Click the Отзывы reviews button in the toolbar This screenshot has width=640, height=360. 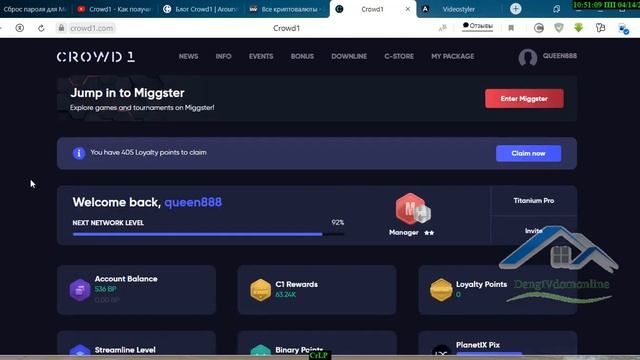(x=478, y=27)
